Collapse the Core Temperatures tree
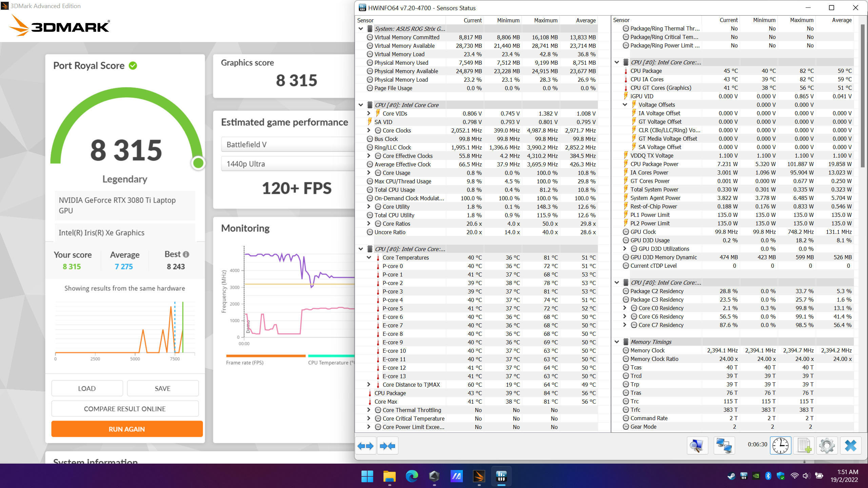Image resolution: width=868 pixels, height=488 pixels. coord(369,258)
